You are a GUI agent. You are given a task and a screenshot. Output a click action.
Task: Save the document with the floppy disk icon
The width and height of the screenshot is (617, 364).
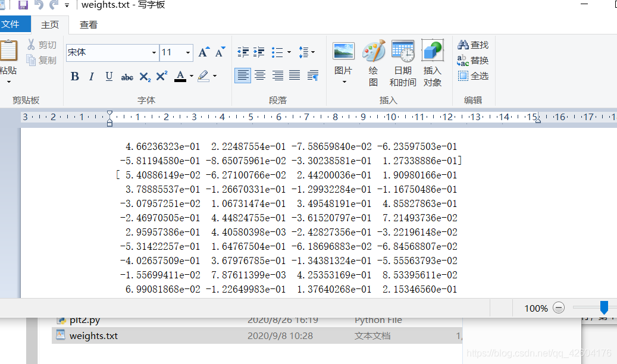(23, 5)
